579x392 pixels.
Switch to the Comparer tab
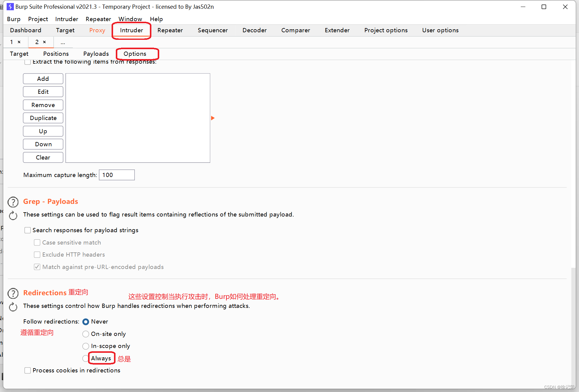(296, 30)
